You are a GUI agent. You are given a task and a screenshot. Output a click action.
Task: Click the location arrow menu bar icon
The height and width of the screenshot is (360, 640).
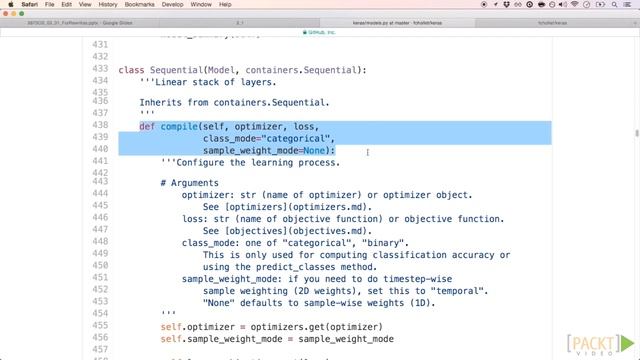point(496,4)
